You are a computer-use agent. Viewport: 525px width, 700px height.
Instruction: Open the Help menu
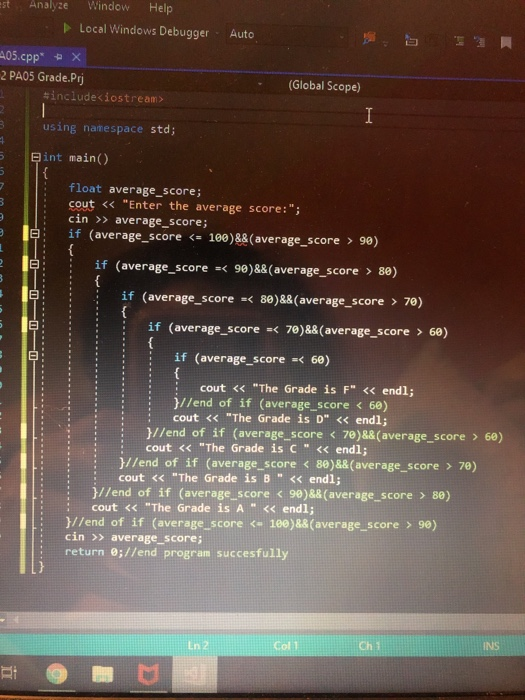click(x=161, y=8)
